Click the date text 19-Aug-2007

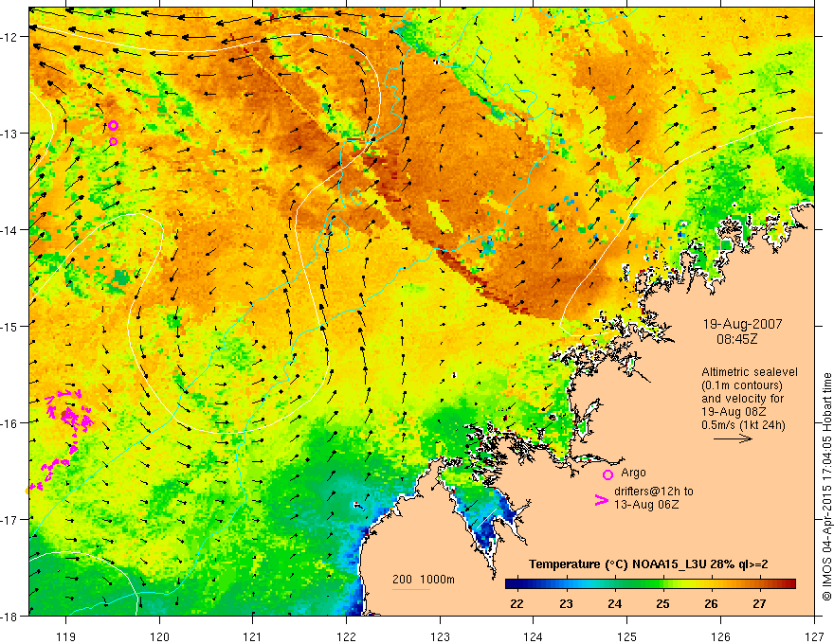pyautogui.click(x=742, y=324)
